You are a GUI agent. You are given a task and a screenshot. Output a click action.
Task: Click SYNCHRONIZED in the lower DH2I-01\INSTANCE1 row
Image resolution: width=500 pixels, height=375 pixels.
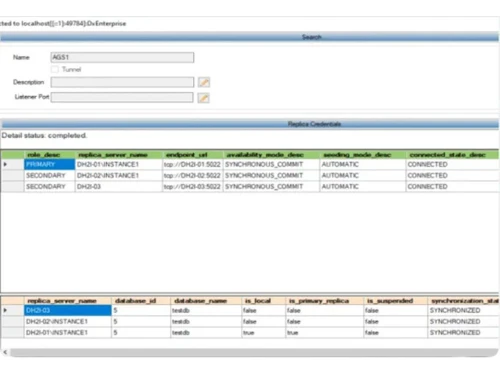[463, 332]
